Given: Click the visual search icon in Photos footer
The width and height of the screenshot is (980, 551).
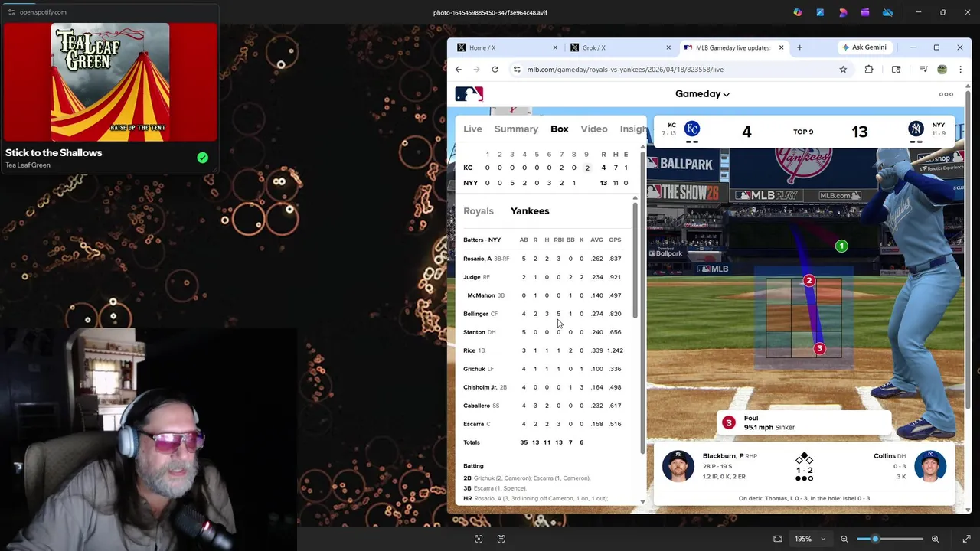Looking at the screenshot, I should [x=479, y=539].
